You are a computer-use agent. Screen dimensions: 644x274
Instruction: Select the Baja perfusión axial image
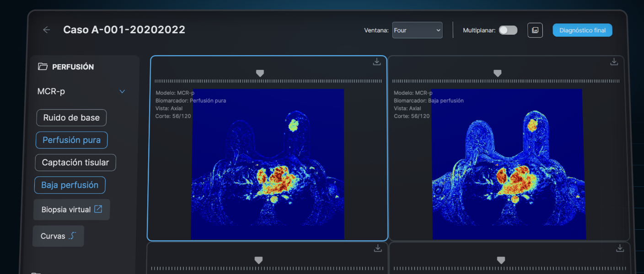click(x=508, y=164)
